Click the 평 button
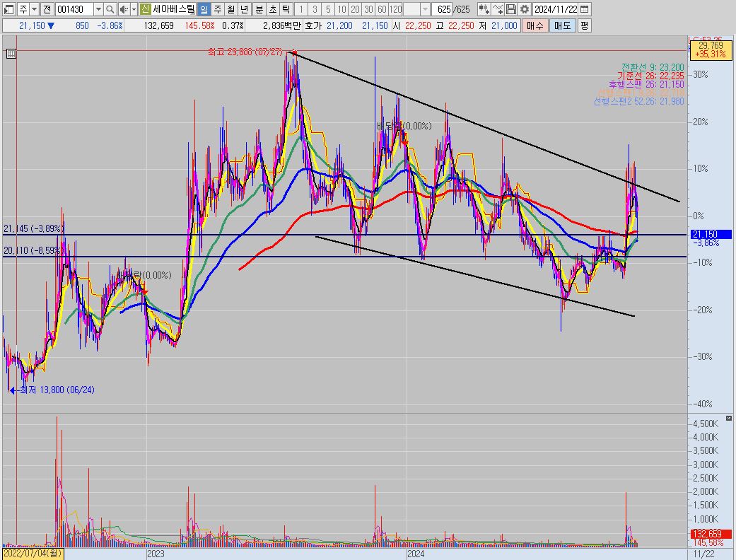Image resolution: width=736 pixels, height=560 pixels. [584, 25]
